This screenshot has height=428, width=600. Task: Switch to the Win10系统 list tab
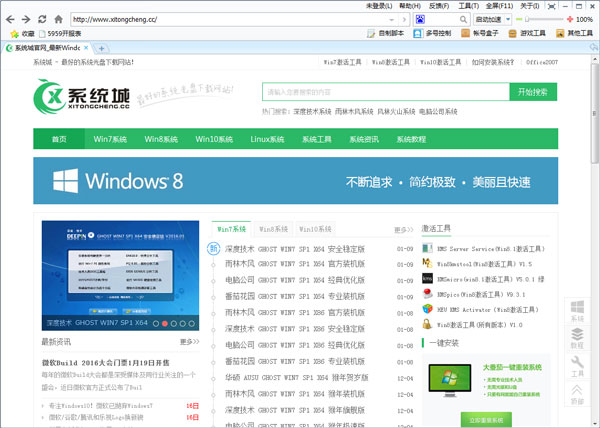315,229
